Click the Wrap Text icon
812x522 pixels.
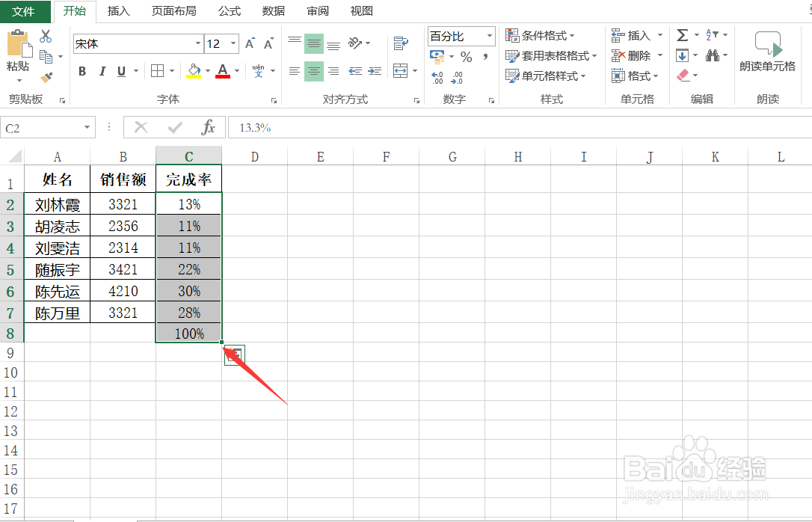(x=402, y=43)
